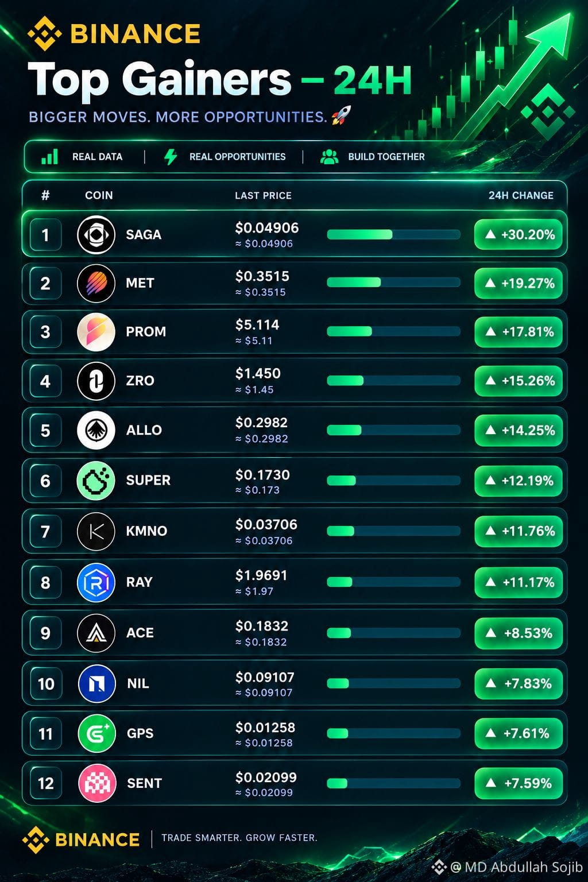Open the ALLO coin icon
The image size is (588, 882).
click(96, 430)
